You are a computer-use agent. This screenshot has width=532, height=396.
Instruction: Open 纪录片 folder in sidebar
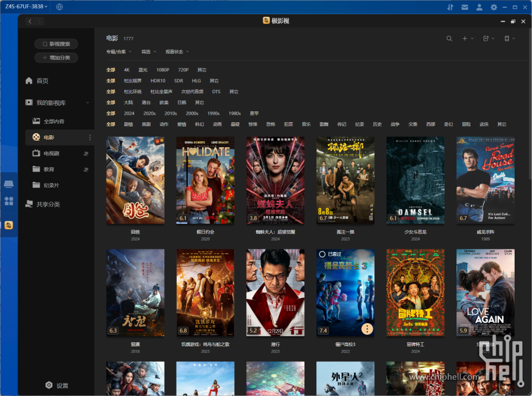(x=46, y=185)
